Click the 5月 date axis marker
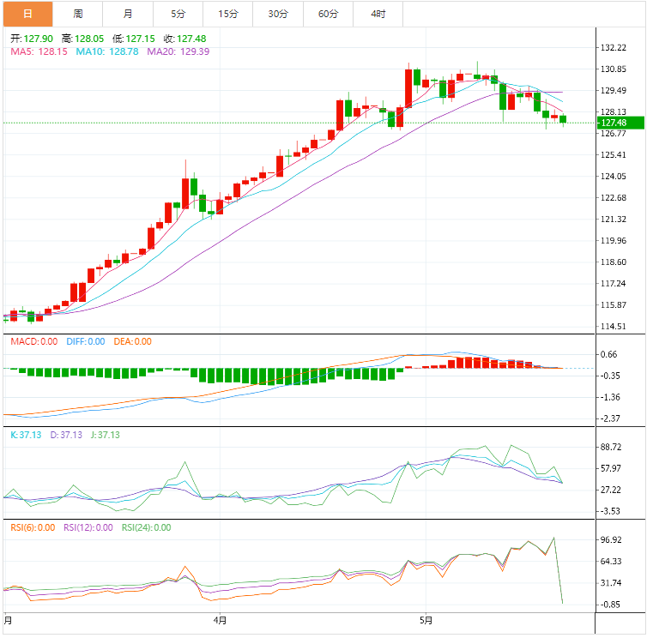Viewport: 653px width, 644px height. 426,620
